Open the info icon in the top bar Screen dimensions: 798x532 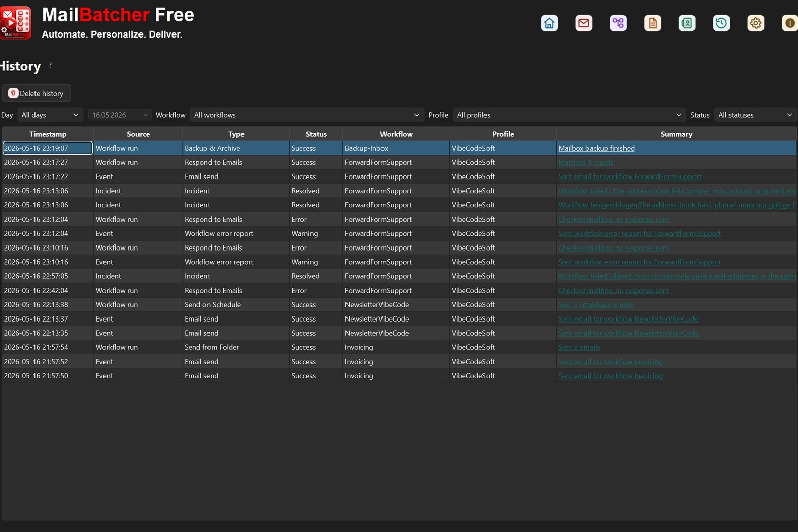790,23
